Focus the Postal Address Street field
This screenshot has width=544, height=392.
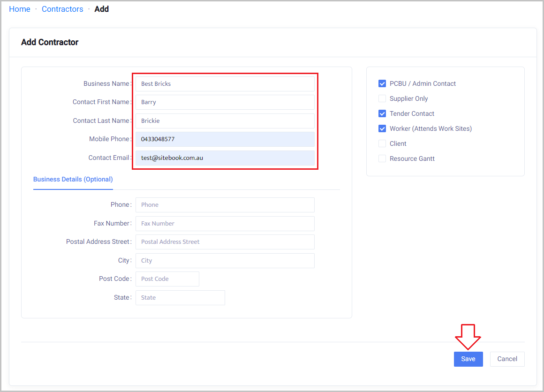[225, 242]
